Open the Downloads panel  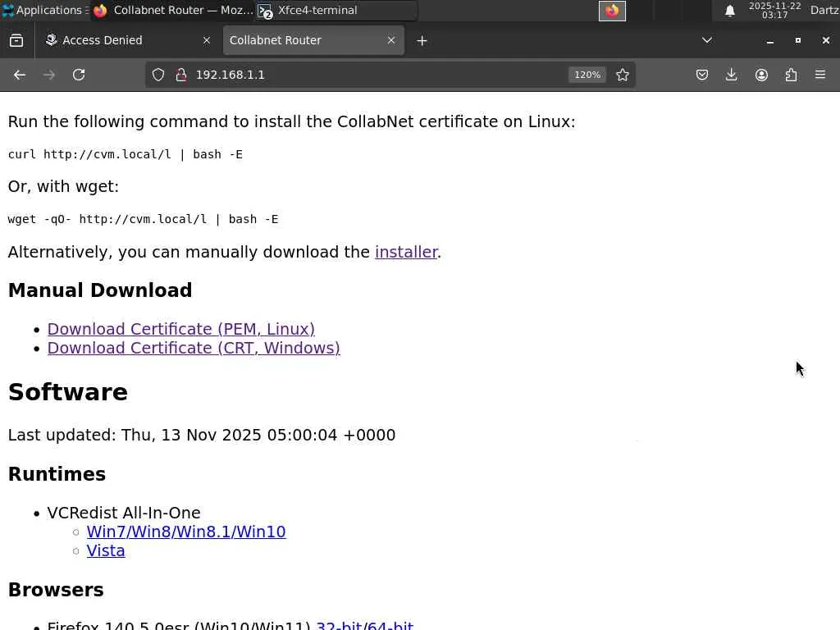coord(731,75)
